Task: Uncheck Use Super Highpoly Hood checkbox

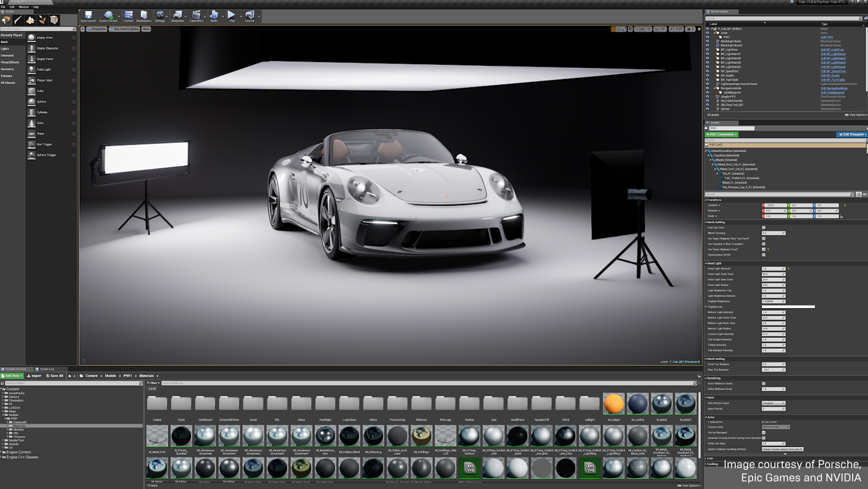Action: tap(763, 249)
